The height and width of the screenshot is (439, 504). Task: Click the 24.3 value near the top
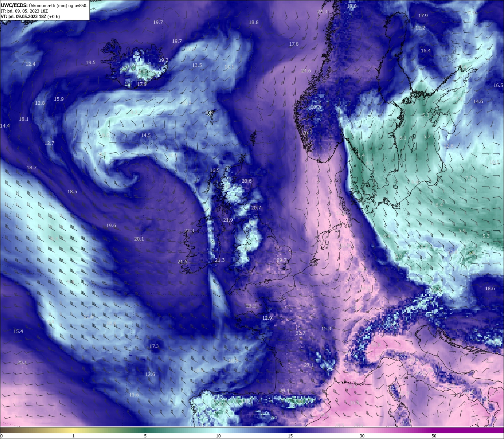322,12
